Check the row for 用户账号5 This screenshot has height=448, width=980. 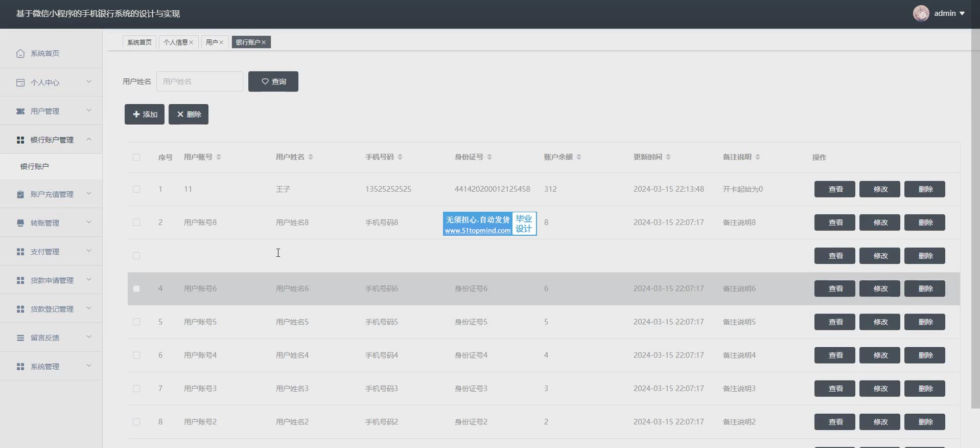coord(136,322)
